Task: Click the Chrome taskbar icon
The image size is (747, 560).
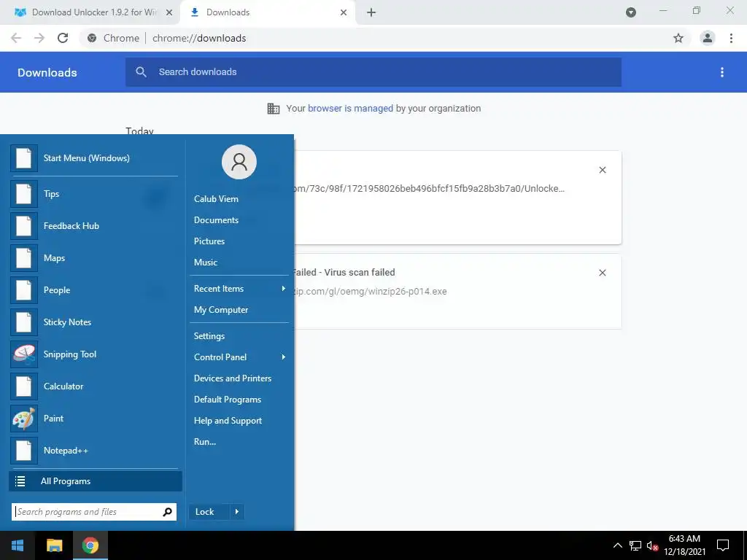Action: click(x=90, y=545)
